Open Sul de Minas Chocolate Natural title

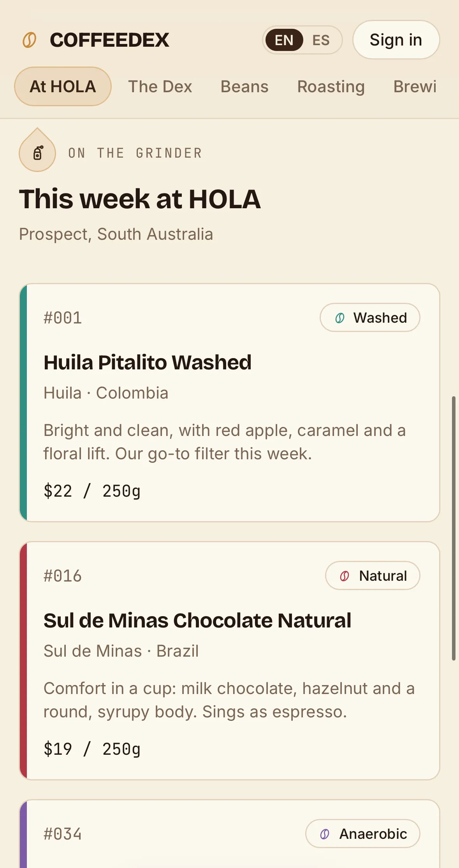197,620
